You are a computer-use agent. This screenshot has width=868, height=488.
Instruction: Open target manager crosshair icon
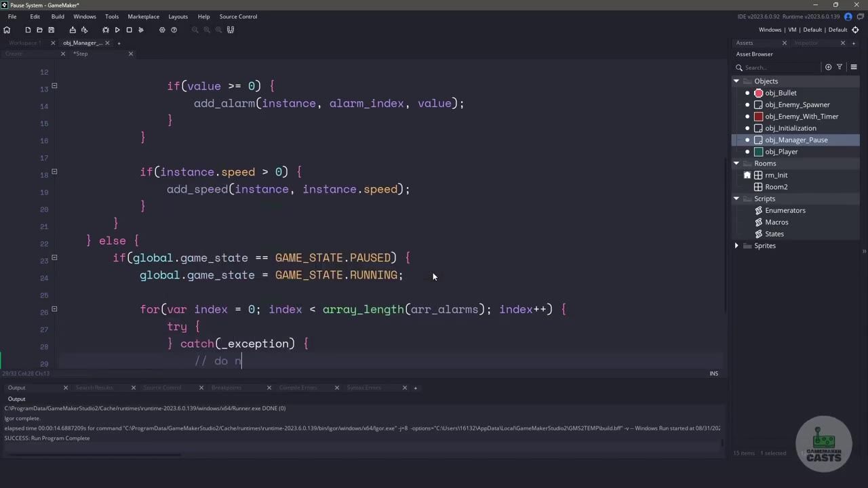click(855, 30)
